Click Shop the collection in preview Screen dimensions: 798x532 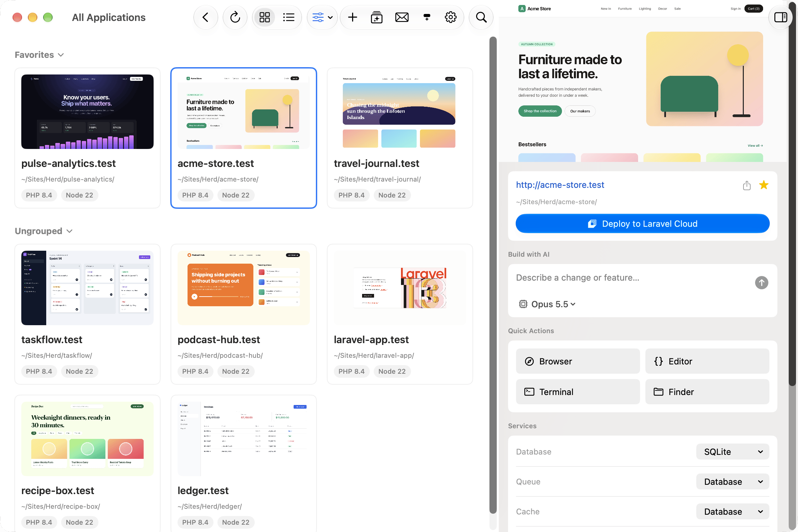(540, 111)
